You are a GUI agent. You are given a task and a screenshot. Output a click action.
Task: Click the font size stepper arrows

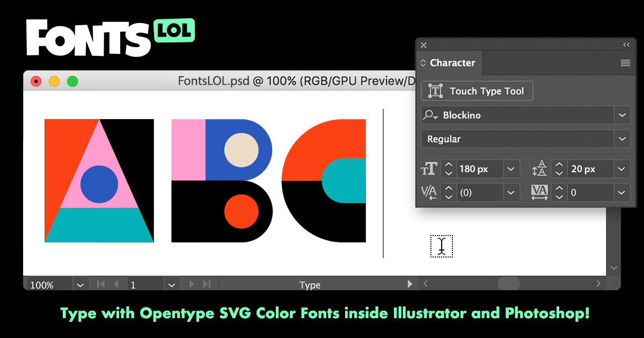coord(449,169)
